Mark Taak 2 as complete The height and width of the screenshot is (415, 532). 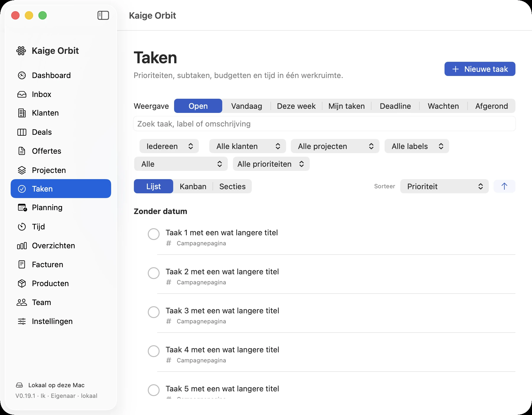coord(154,273)
